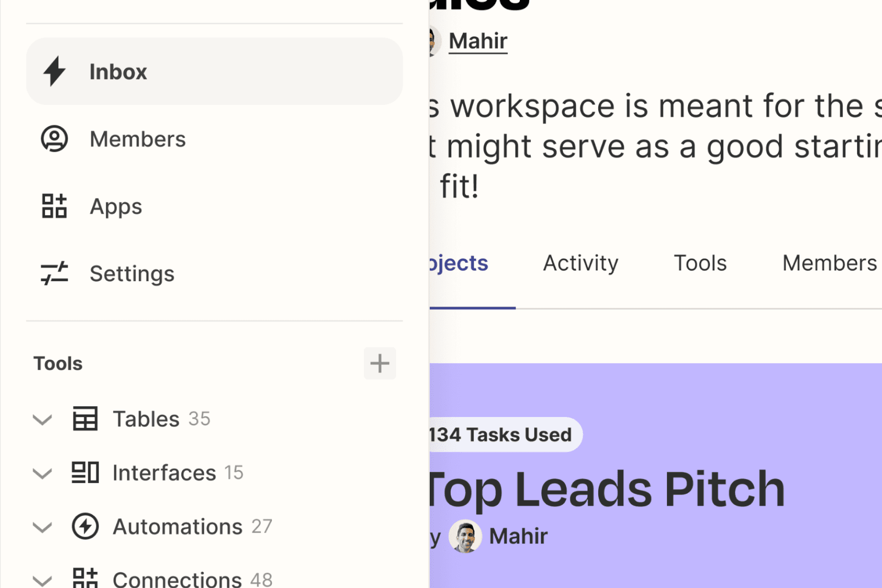The height and width of the screenshot is (588, 882).
Task: Expand the Tables section chevron
Action: 42,420
